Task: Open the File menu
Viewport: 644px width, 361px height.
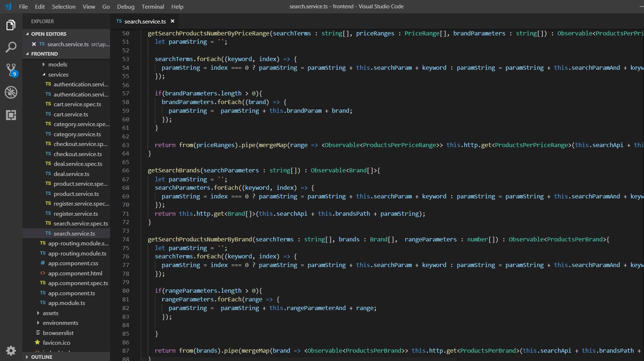Action: click(x=23, y=7)
